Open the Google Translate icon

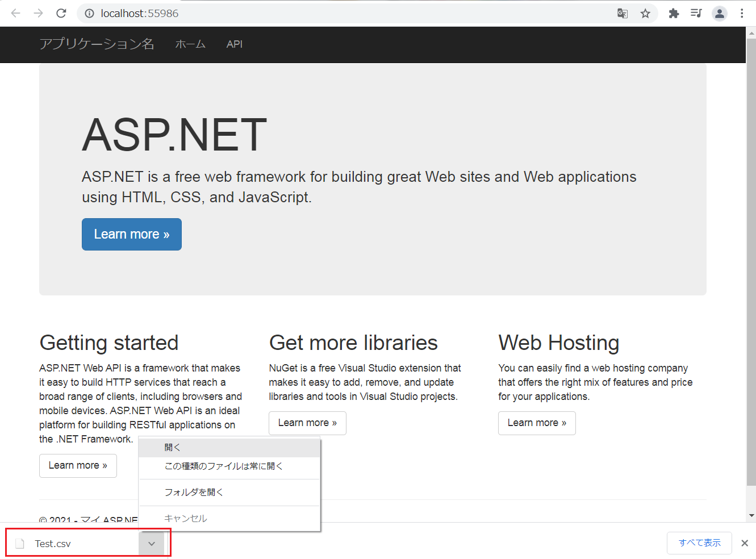pos(623,13)
